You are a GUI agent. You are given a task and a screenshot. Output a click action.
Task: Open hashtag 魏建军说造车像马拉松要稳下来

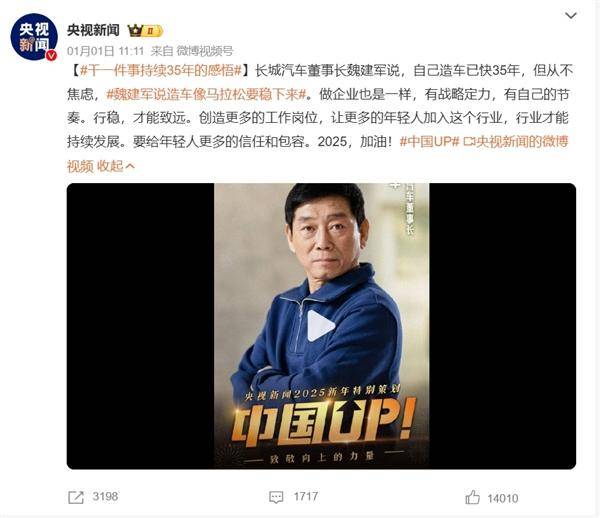pyautogui.click(x=207, y=94)
